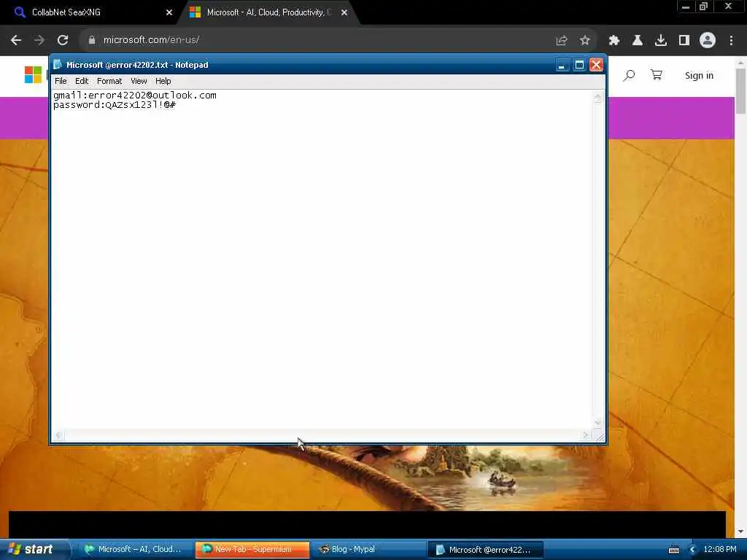Maximize the Notepad window
This screenshot has height=560, width=747.
pyautogui.click(x=578, y=65)
